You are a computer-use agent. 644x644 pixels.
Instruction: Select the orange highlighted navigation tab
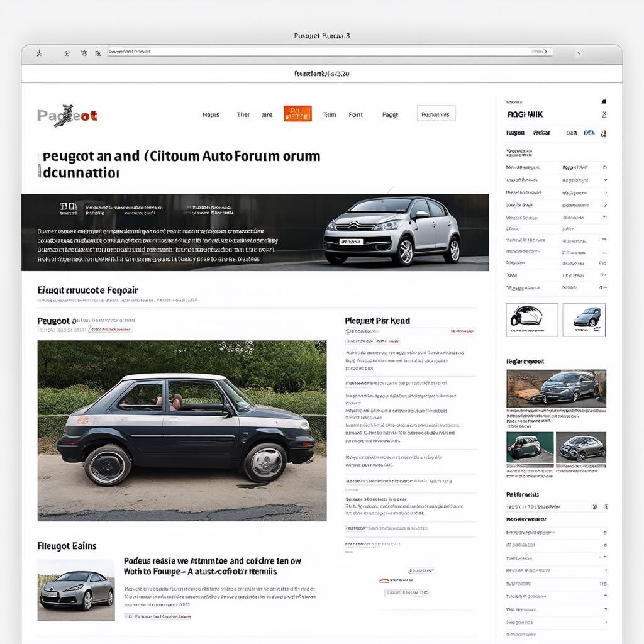[x=297, y=114]
